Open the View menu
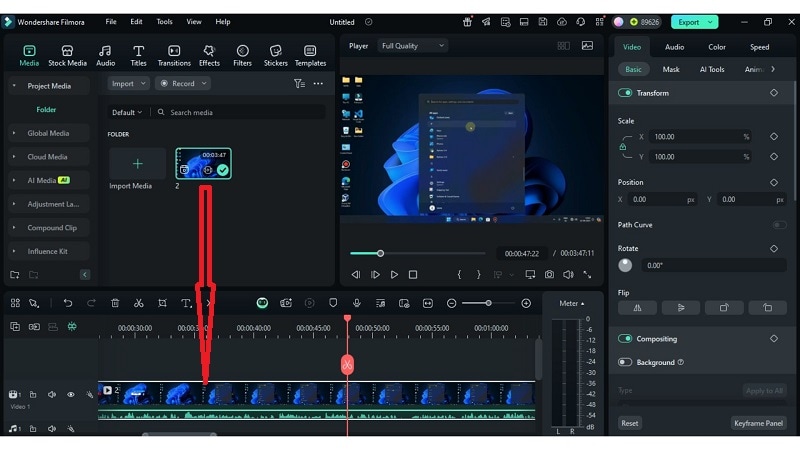 [x=194, y=22]
